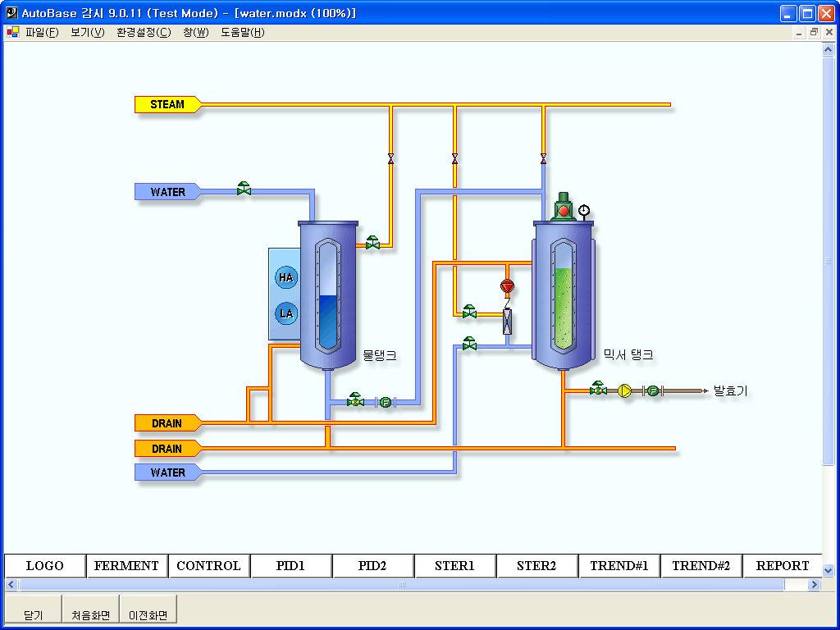Toggle the steam valve at water tank top
The width and height of the screenshot is (840, 630).
[x=372, y=243]
